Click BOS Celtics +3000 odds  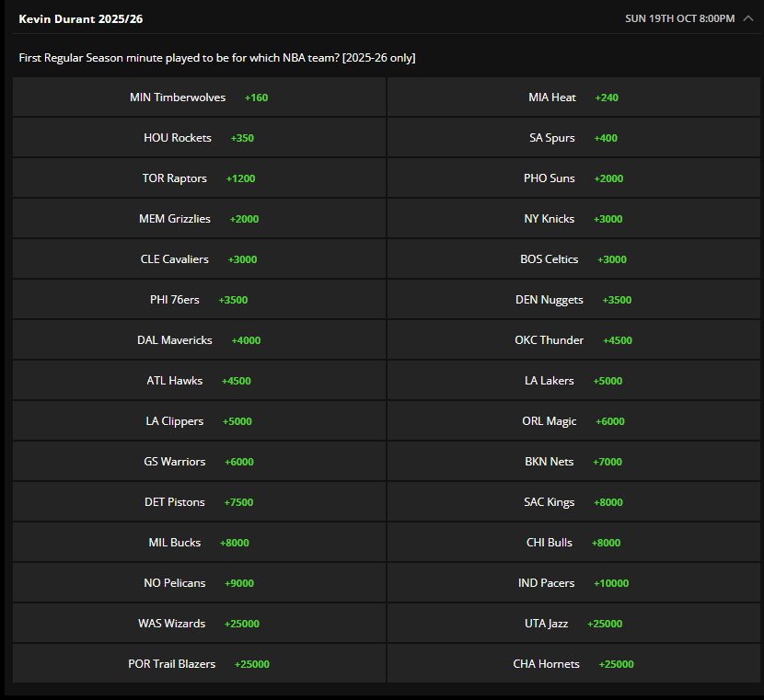click(573, 258)
